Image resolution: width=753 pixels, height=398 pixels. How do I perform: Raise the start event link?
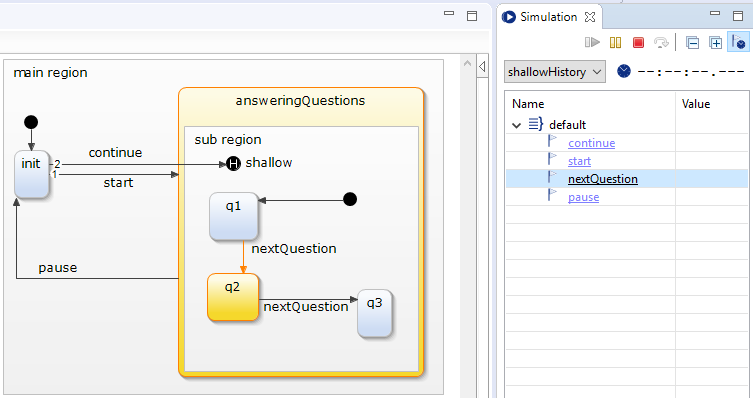(579, 161)
